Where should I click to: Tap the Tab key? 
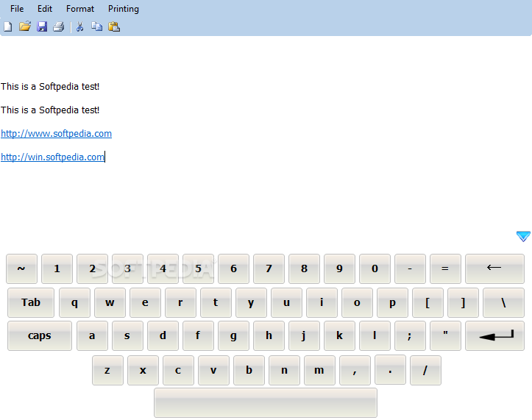[31, 302]
